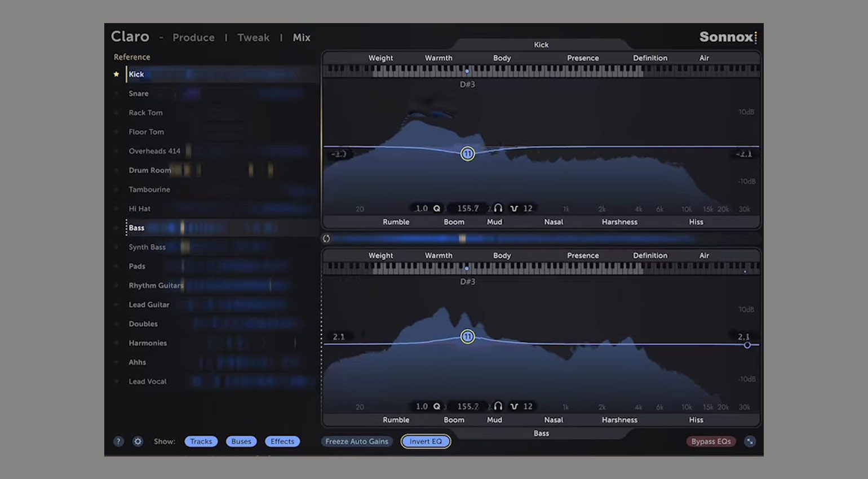This screenshot has width=868, height=479.
Task: Open the help question mark icon
Action: tap(118, 441)
